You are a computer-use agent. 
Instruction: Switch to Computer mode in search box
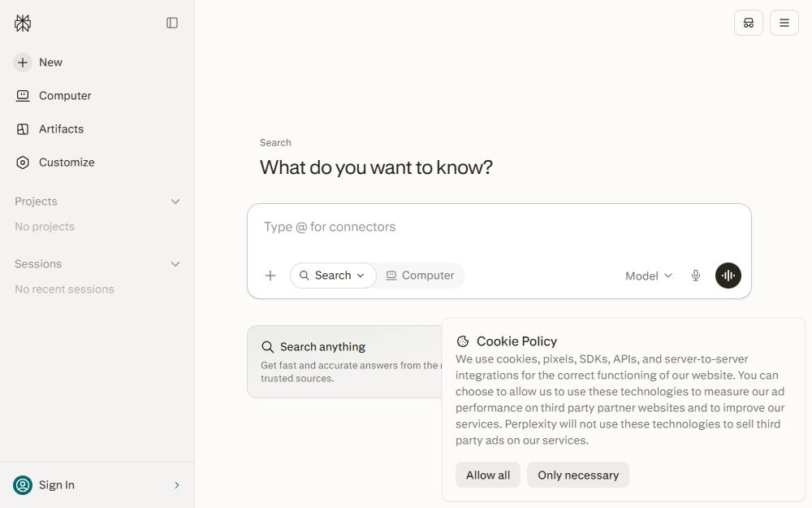[x=420, y=276]
